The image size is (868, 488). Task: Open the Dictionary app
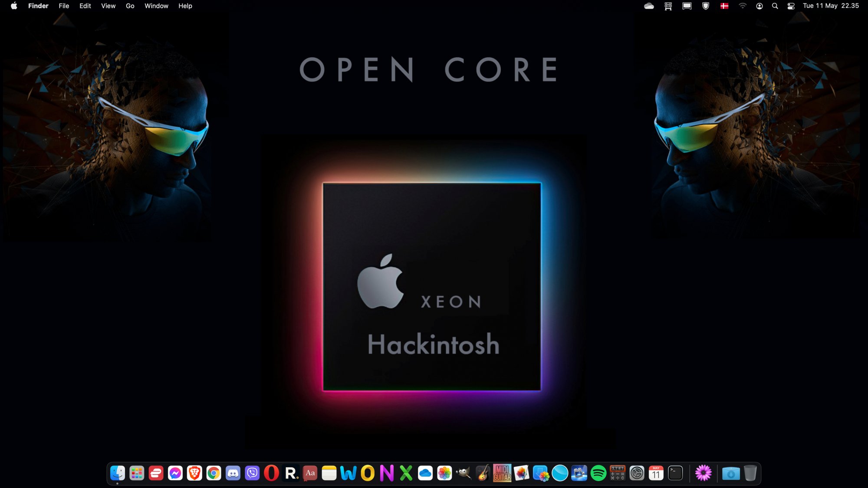(x=310, y=473)
